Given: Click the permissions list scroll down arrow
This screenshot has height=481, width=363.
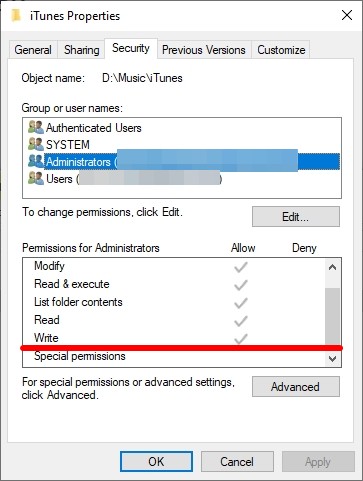Looking at the screenshot, I should point(332,358).
